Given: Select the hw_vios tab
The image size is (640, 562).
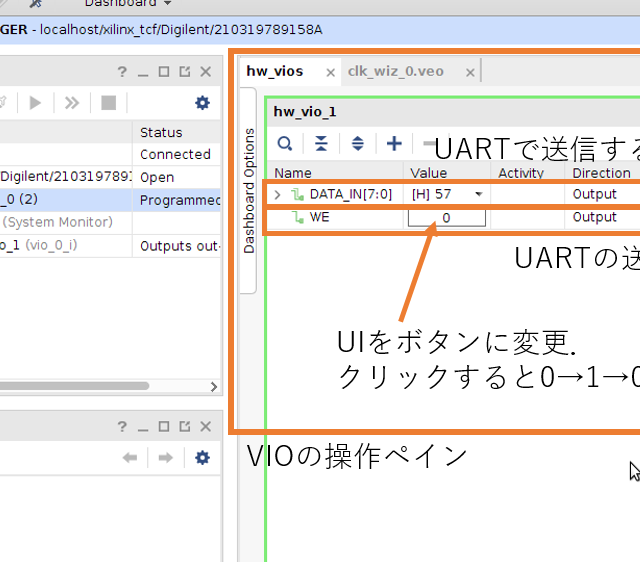Looking at the screenshot, I should click(x=275, y=71).
